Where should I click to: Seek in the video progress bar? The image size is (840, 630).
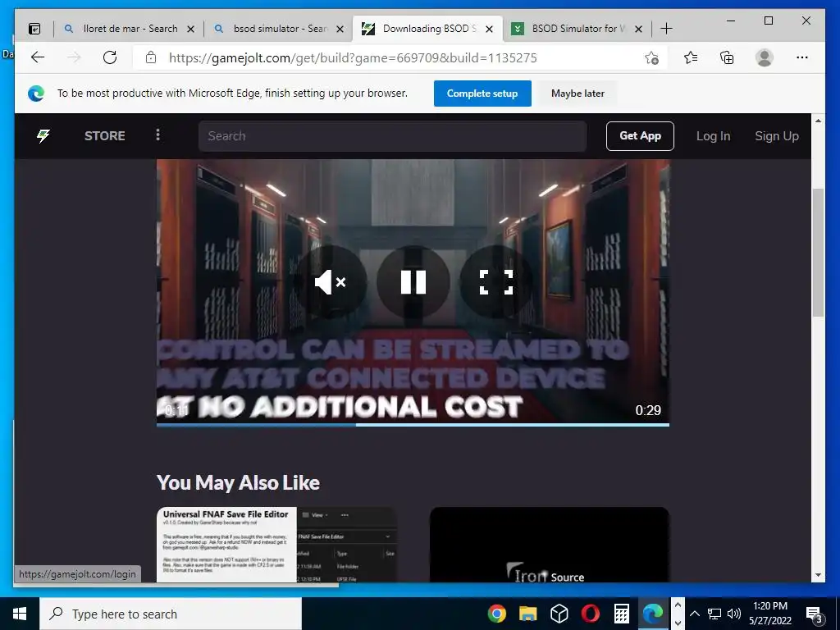[x=413, y=425]
